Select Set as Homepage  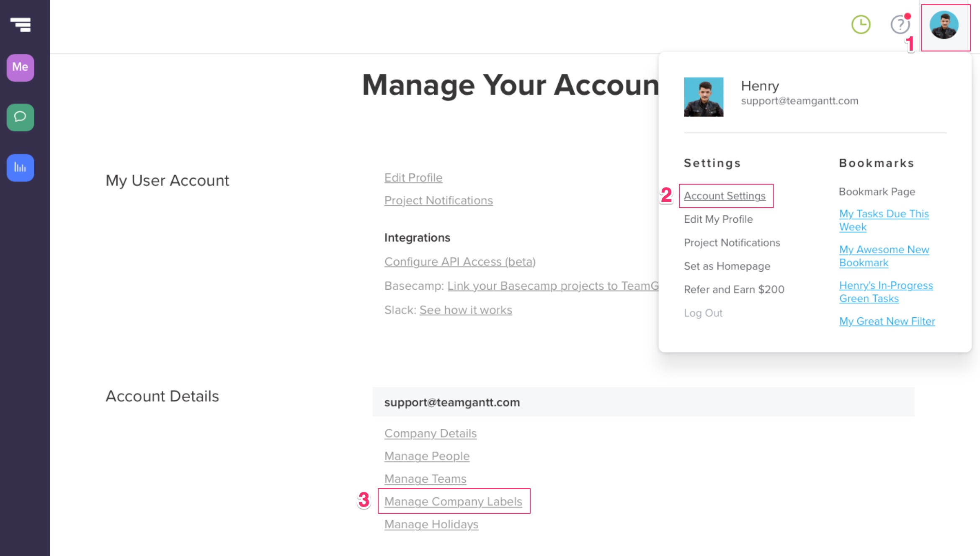[727, 266]
